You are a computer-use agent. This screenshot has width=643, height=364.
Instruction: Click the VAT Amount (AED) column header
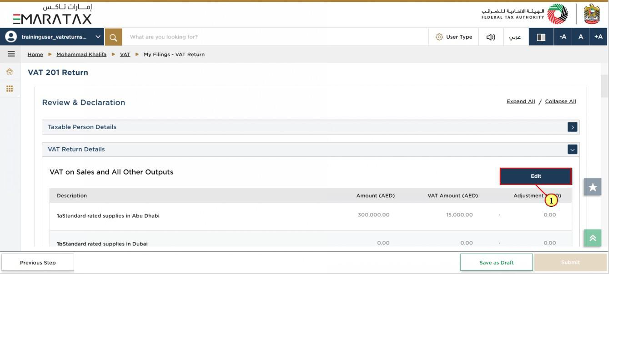pyautogui.click(x=453, y=196)
